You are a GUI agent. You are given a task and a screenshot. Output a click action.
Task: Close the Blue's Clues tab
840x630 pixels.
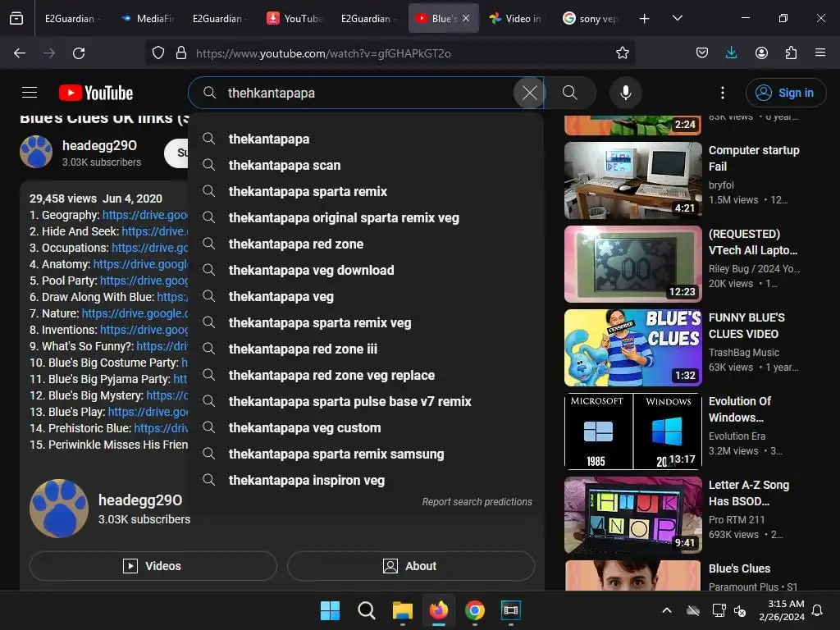tap(466, 18)
